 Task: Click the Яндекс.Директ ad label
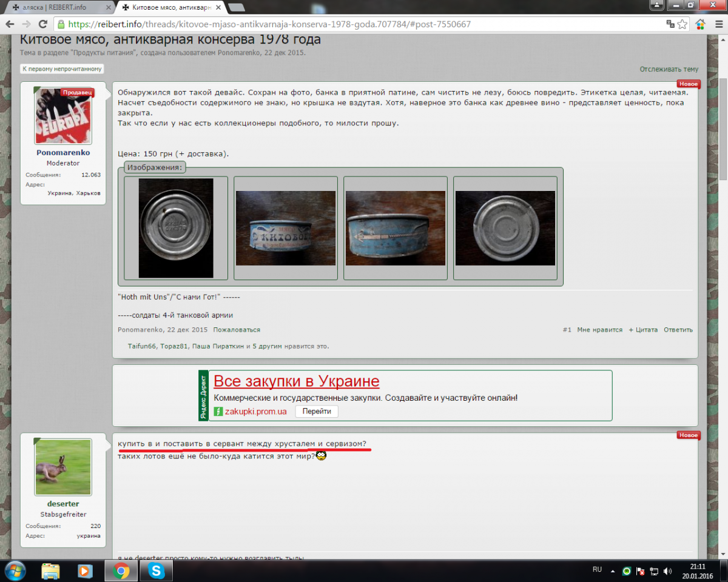pos(203,396)
